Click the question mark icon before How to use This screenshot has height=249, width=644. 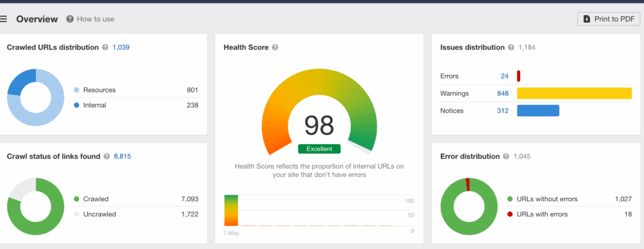(70, 19)
